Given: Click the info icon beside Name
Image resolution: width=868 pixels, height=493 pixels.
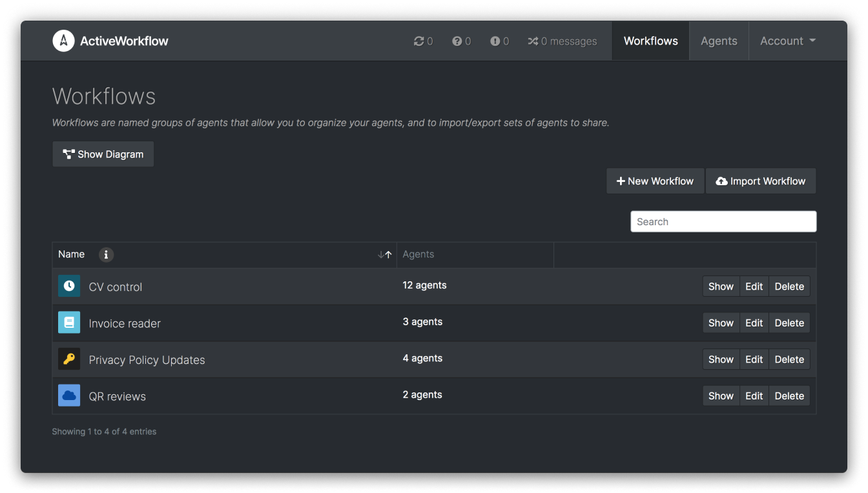Looking at the screenshot, I should [x=106, y=254].
